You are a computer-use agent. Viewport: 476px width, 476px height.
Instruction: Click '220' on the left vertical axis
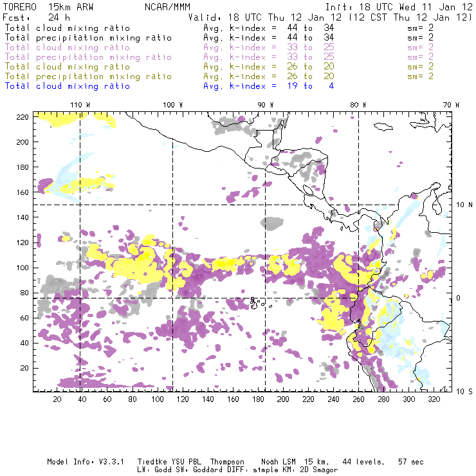(23, 117)
